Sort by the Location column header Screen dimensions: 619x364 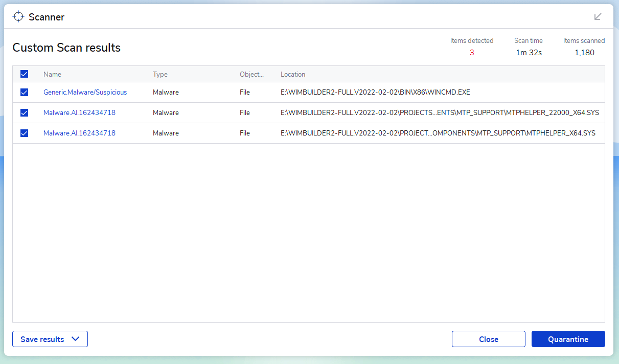(293, 74)
